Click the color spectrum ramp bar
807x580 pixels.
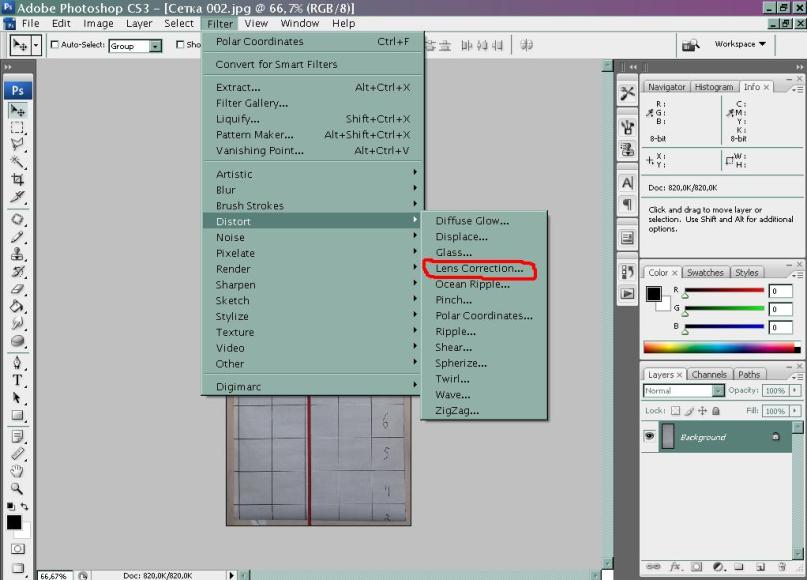tap(722, 348)
